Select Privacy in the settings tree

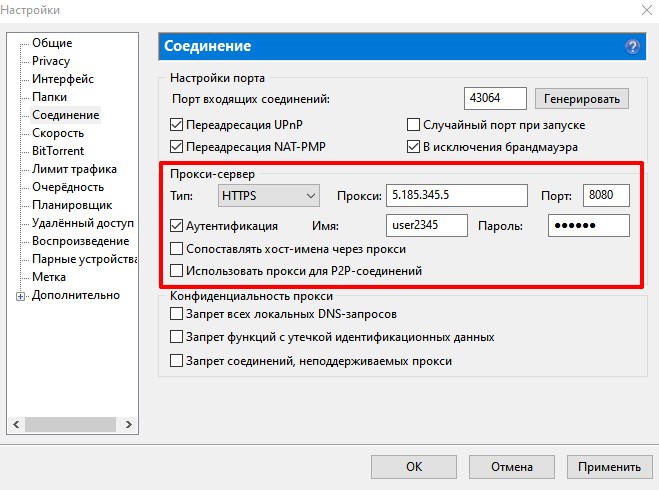tap(51, 61)
